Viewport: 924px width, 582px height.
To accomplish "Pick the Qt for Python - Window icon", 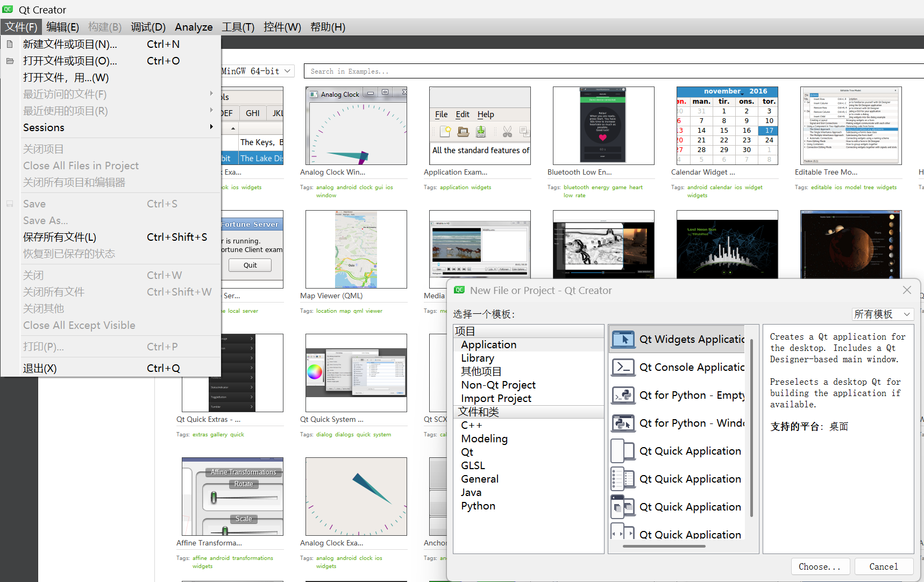I will tap(623, 423).
